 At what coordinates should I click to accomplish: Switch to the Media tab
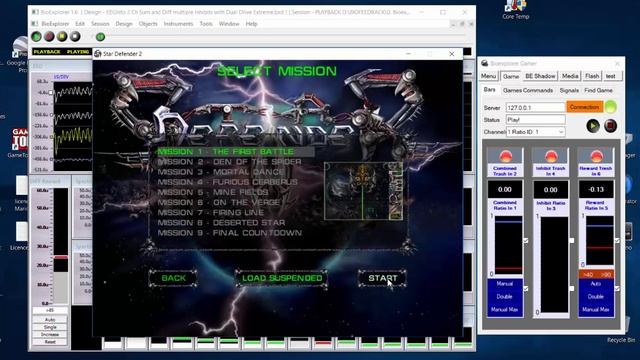(x=570, y=76)
